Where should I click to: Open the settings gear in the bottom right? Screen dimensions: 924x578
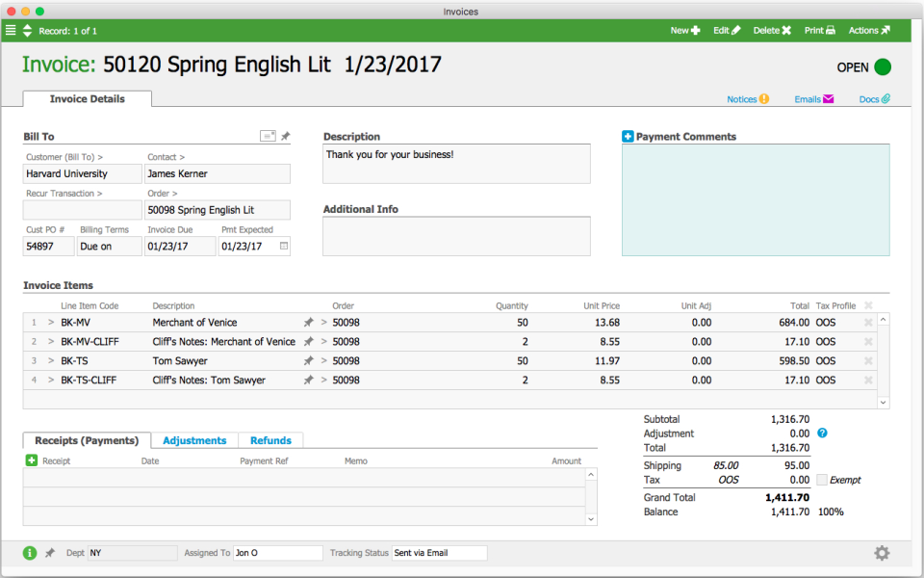point(882,553)
